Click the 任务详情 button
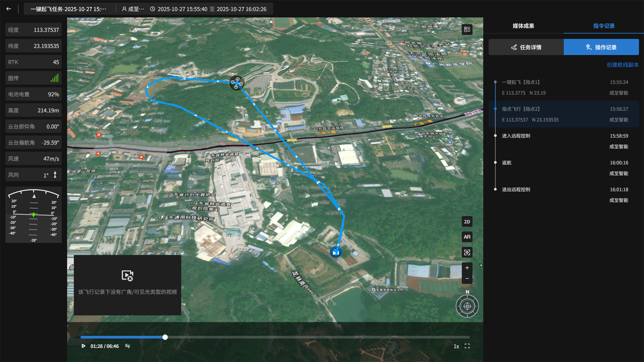Screen dimensions: 644x362 click(x=526, y=47)
